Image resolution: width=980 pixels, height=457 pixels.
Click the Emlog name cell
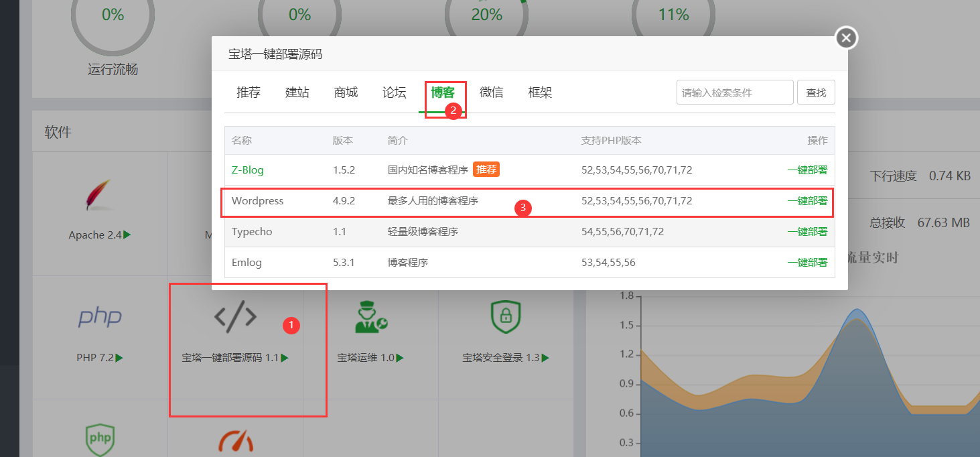click(247, 263)
